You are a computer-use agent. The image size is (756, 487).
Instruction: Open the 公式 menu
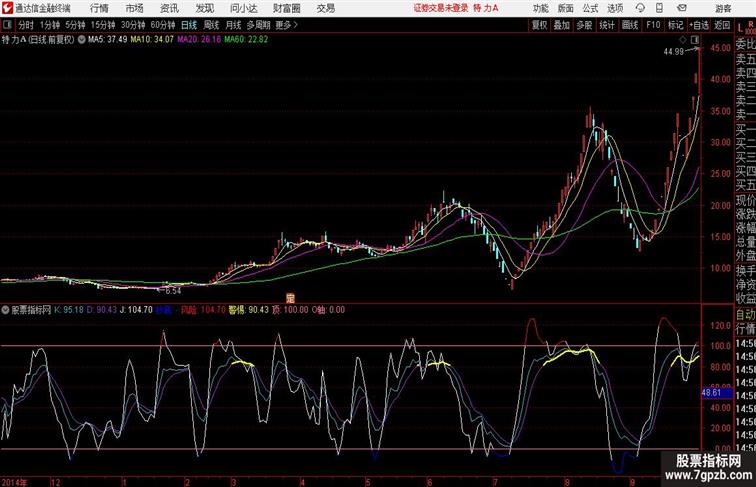590,8
